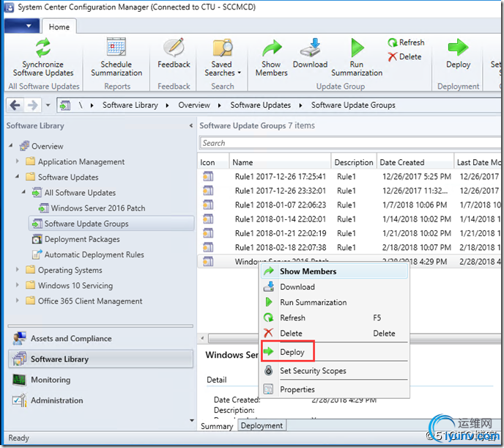Image resolution: width=504 pixels, height=448 pixels.
Task: Click Software Updates breadcrumb
Action: click(x=260, y=105)
